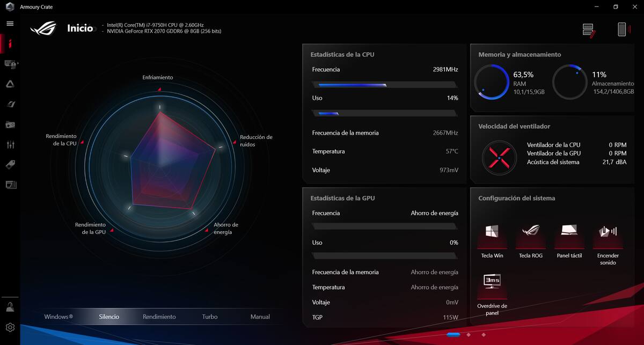Click the 2981MHz CPU frequency value

click(x=445, y=70)
